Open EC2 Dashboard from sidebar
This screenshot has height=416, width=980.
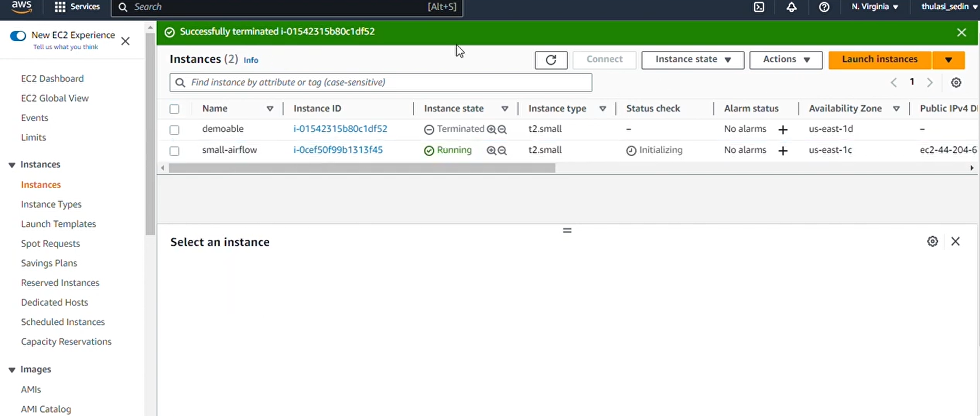(x=52, y=78)
